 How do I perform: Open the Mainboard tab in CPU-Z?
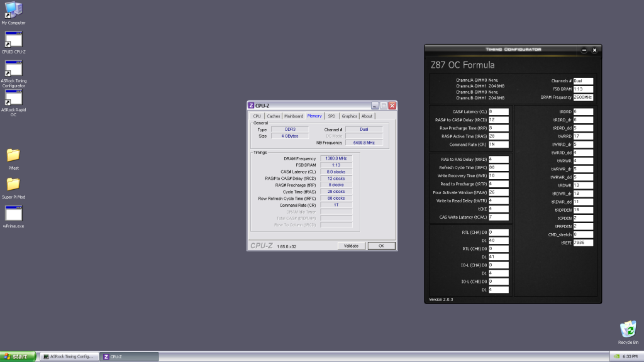point(294,116)
